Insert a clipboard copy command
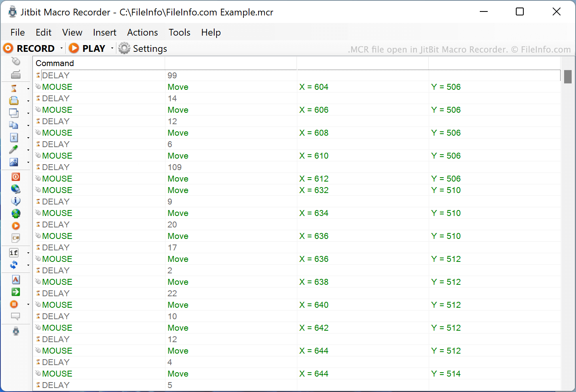Screen dimensions: 576x392 pyautogui.click(x=14, y=125)
